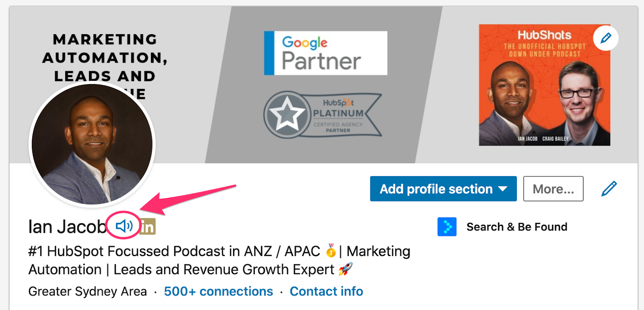Open the More... options menu
Image resolution: width=644 pixels, height=310 pixels.
(x=553, y=189)
